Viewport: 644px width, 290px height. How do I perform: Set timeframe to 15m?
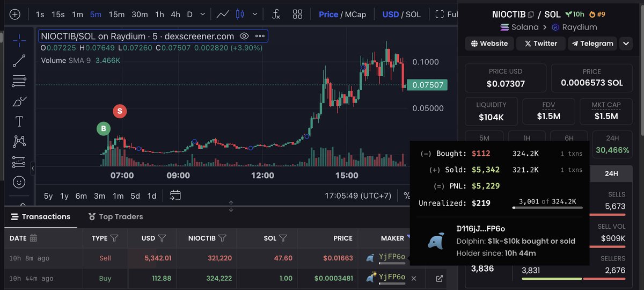pos(116,15)
